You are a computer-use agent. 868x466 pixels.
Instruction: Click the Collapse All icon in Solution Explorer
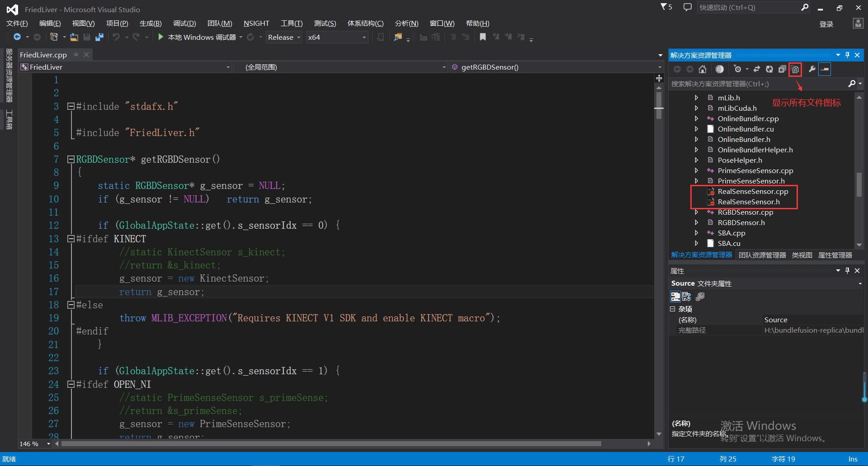pyautogui.click(x=782, y=69)
